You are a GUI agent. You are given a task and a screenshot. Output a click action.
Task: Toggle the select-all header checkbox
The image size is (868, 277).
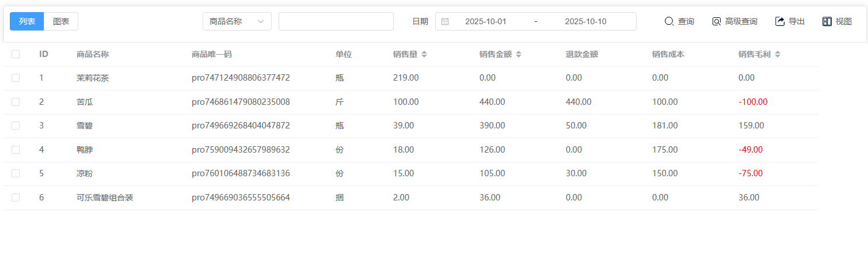16,54
